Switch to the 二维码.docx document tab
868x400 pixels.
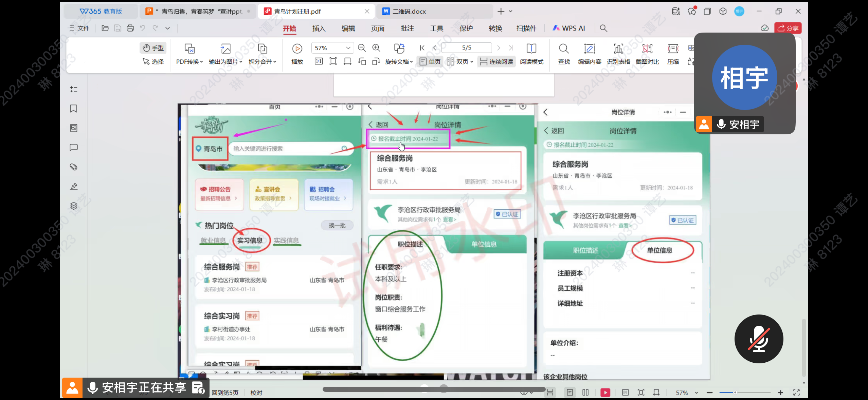coord(409,11)
